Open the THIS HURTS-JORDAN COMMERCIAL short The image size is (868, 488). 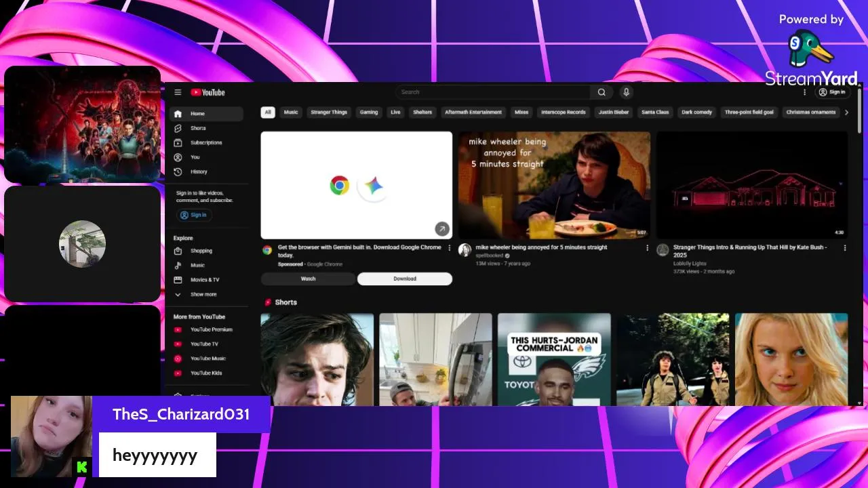pyautogui.click(x=554, y=359)
